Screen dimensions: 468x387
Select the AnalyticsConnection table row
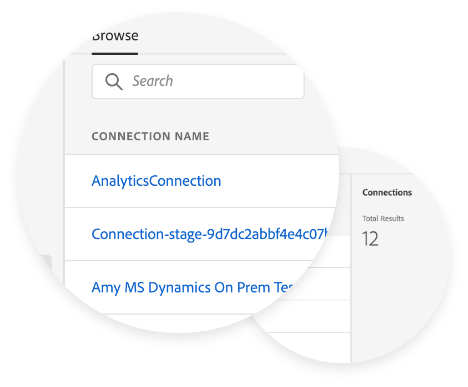pos(201,181)
